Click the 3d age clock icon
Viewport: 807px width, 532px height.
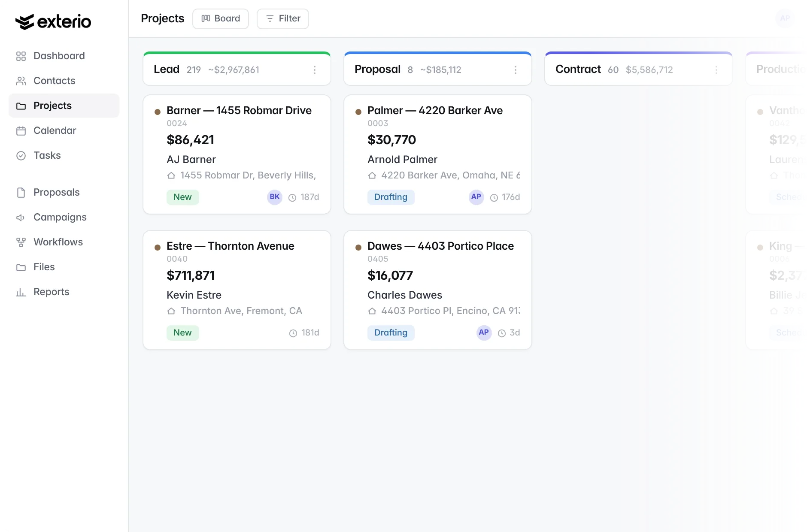502,333
